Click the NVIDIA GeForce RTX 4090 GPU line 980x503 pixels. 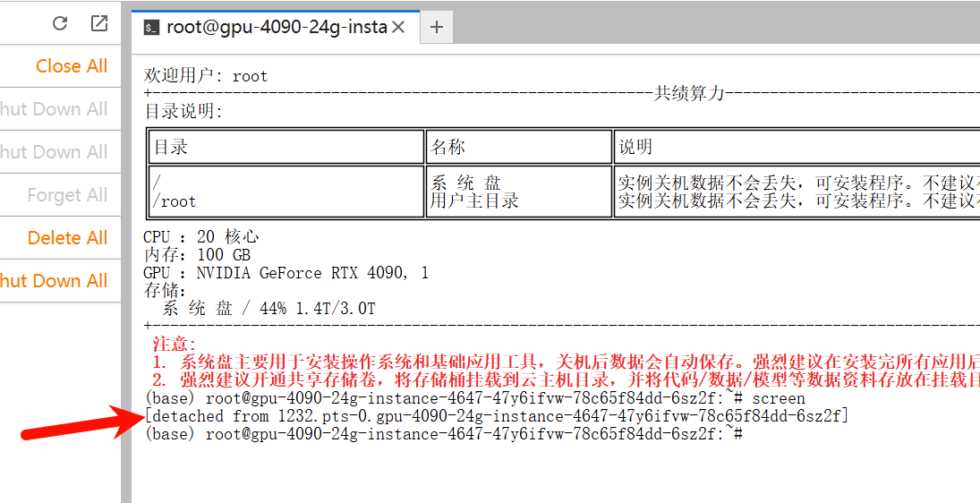pyautogui.click(x=285, y=273)
